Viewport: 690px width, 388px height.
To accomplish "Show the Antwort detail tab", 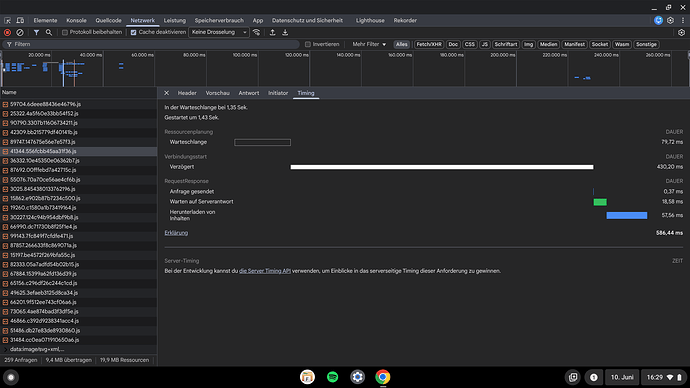I will (x=249, y=93).
